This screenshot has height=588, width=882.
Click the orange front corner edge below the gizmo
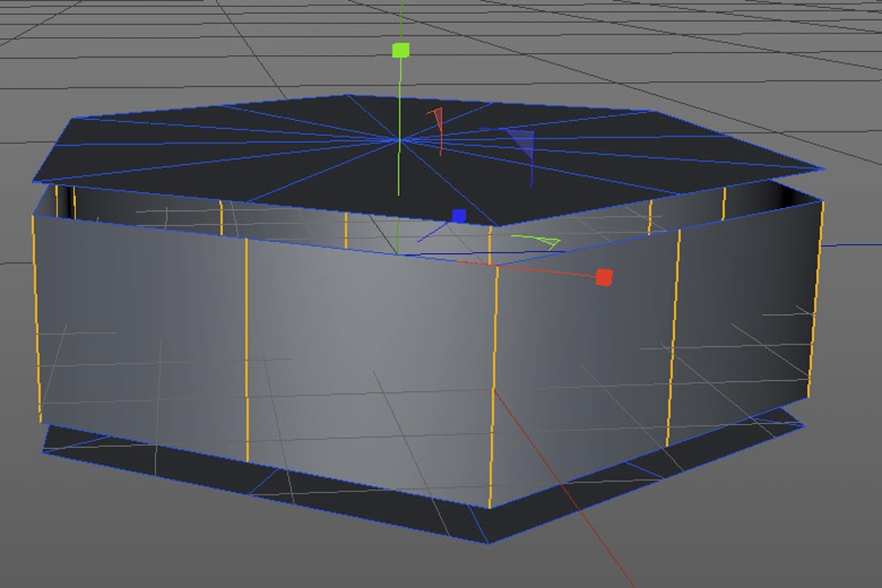493,387
